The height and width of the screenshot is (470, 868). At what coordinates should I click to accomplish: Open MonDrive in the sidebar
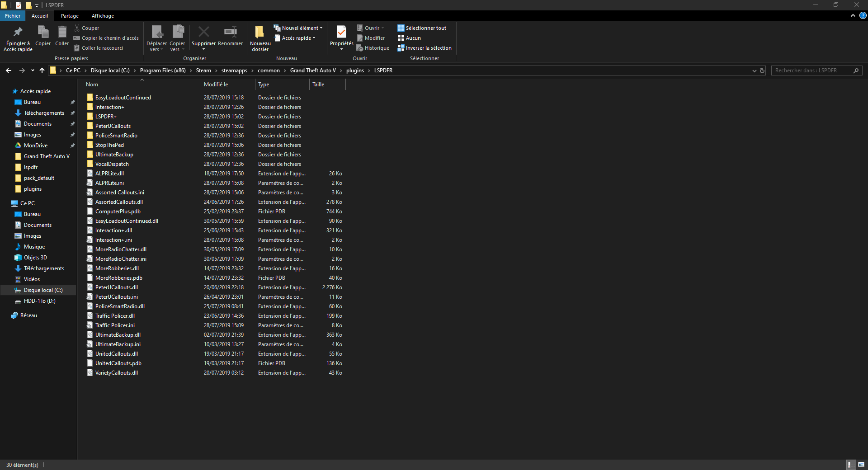[36, 146]
